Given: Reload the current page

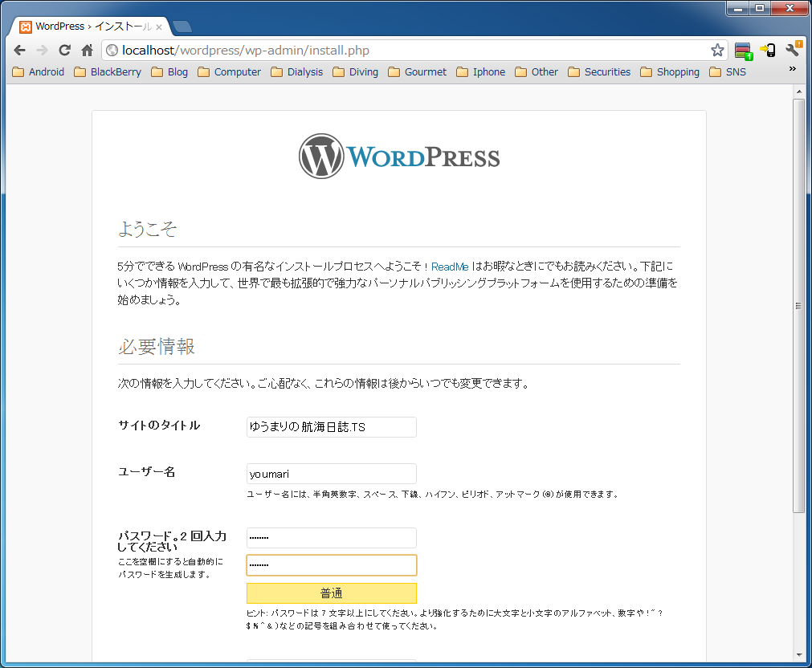Looking at the screenshot, I should coord(65,51).
